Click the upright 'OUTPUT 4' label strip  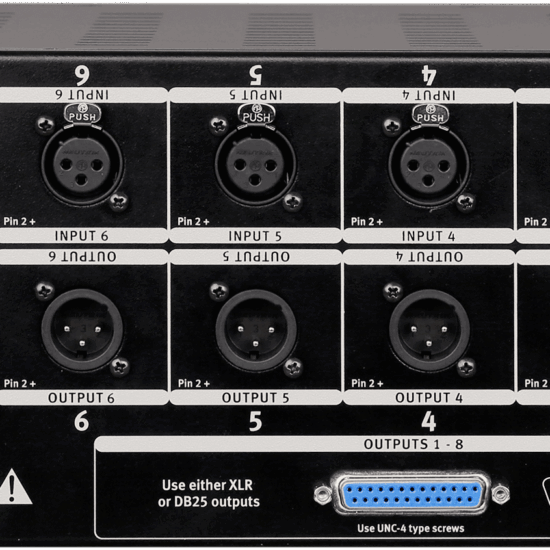point(429,398)
